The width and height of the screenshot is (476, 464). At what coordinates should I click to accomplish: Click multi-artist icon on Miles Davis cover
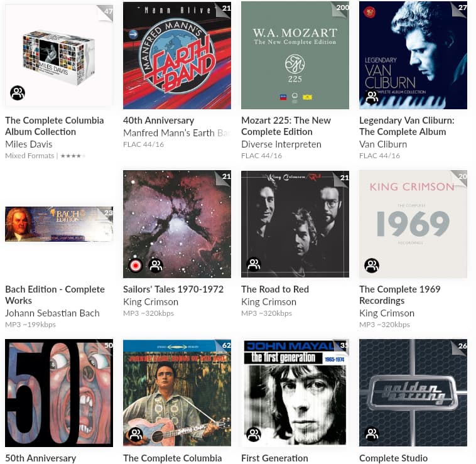(x=18, y=93)
